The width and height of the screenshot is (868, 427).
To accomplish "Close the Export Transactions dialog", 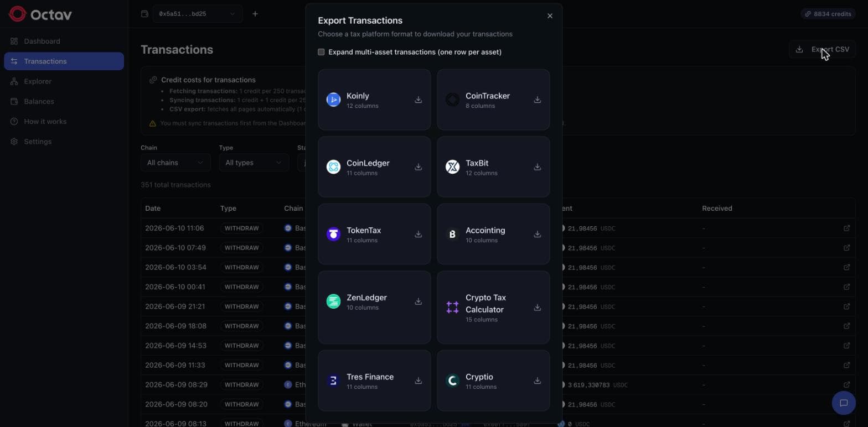I will pos(550,16).
